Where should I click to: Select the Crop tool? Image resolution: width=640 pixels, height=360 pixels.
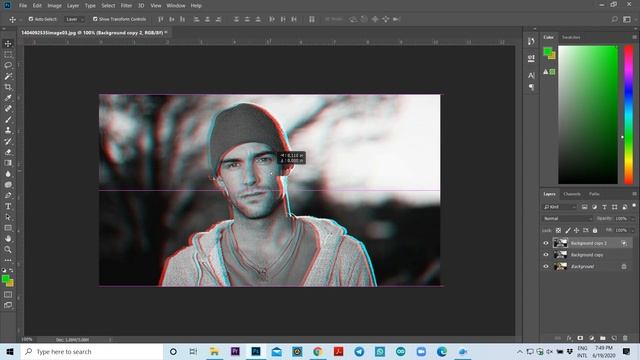8,87
